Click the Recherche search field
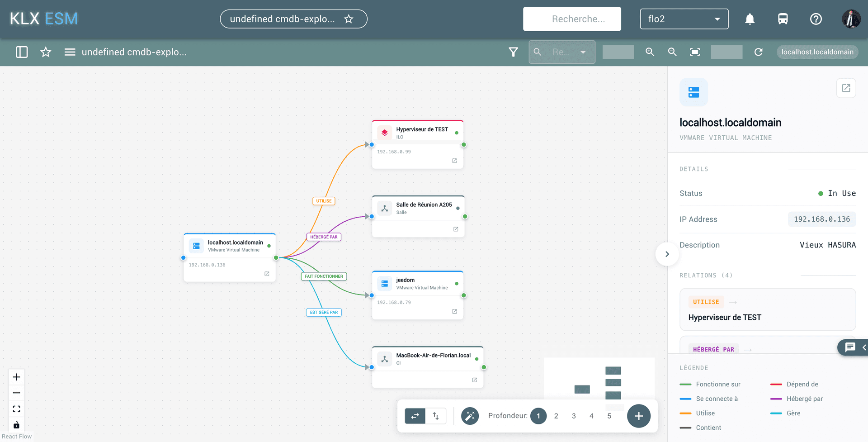 pos(572,19)
